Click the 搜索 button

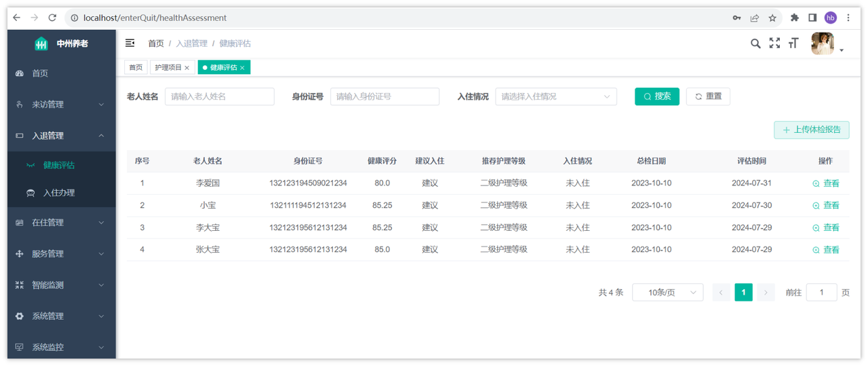(x=657, y=96)
